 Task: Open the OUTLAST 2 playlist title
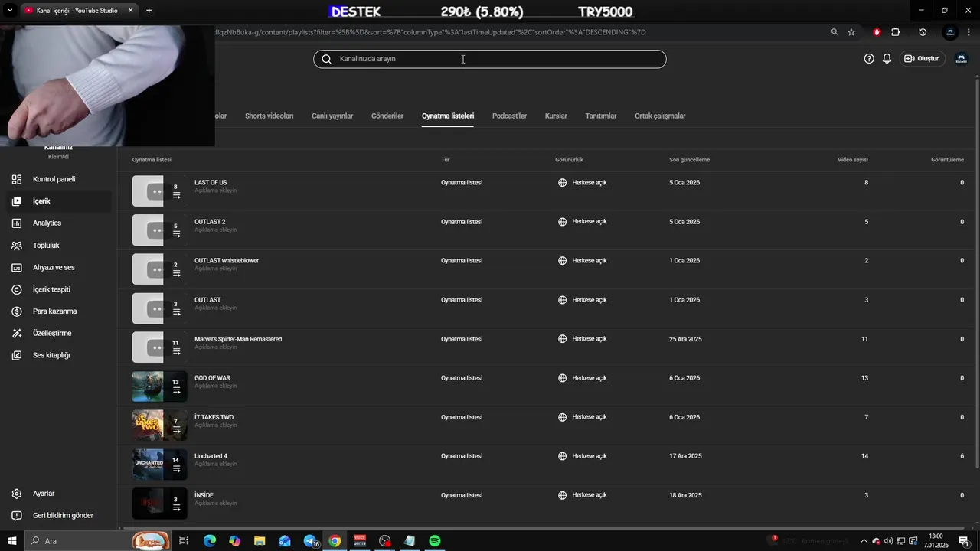[210, 222]
